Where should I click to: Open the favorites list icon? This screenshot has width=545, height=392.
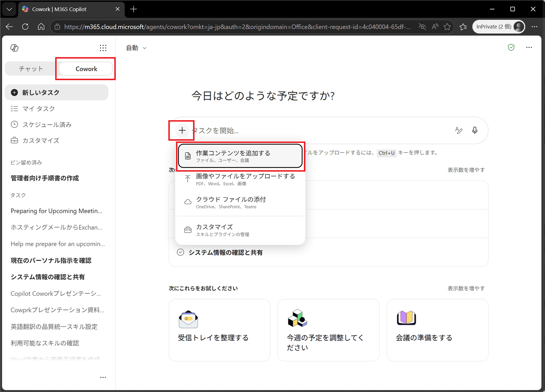pos(463,26)
